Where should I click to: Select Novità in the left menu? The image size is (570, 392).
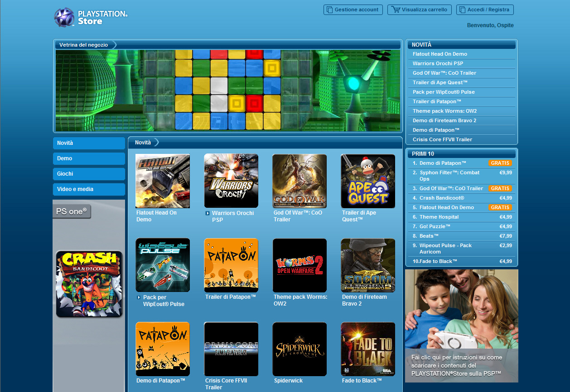pyautogui.click(x=89, y=143)
